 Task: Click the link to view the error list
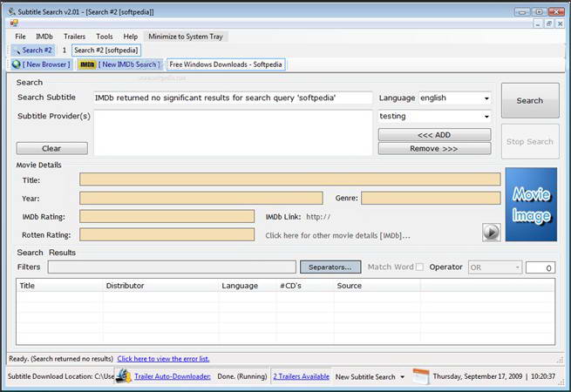[163, 358]
